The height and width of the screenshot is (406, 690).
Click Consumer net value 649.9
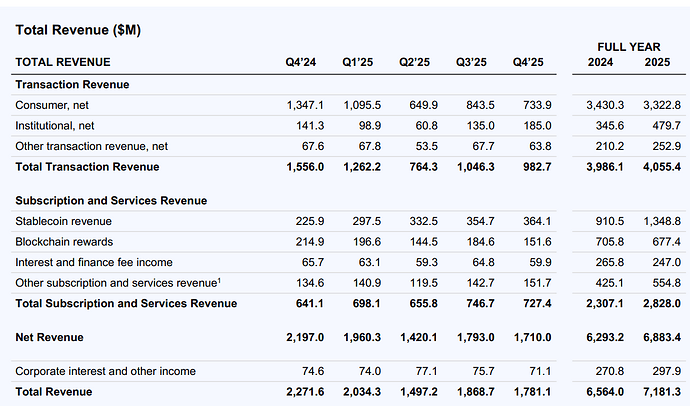[423, 105]
